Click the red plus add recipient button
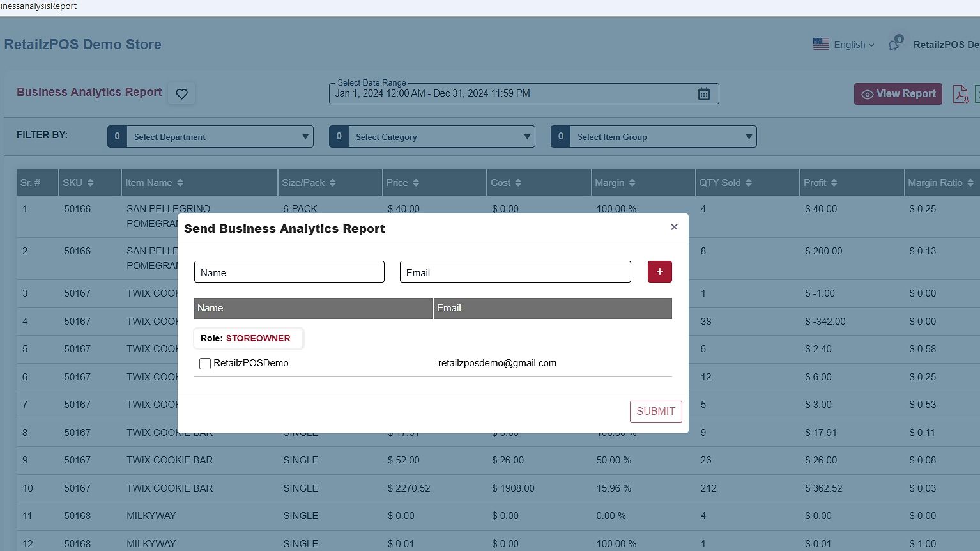Viewport: 980px width, 551px height. (x=659, y=272)
